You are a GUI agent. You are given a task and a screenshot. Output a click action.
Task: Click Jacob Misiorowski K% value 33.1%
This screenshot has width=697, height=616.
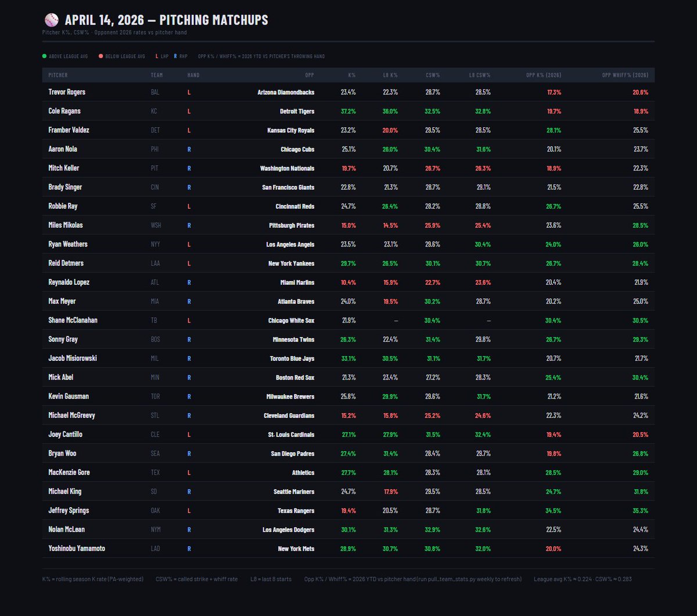click(348, 359)
